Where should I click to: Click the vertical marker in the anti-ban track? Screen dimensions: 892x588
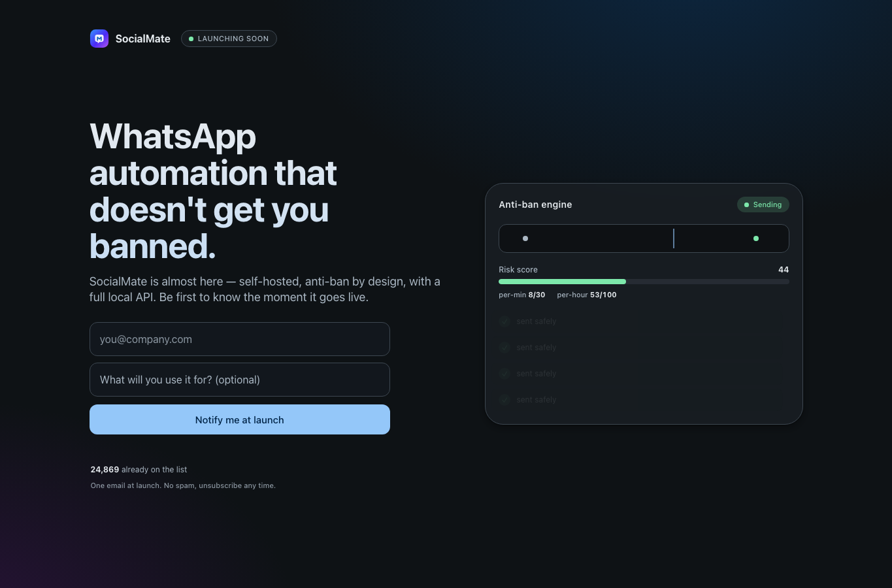(674, 238)
